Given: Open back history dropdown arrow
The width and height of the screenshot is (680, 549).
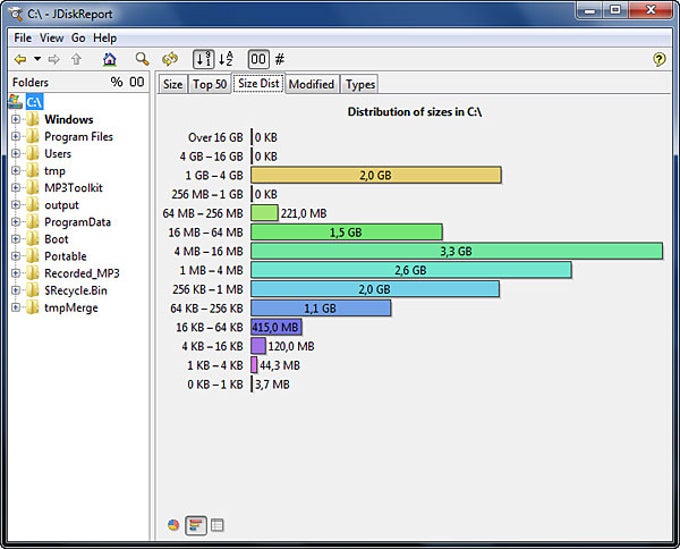Looking at the screenshot, I should tap(38, 60).
